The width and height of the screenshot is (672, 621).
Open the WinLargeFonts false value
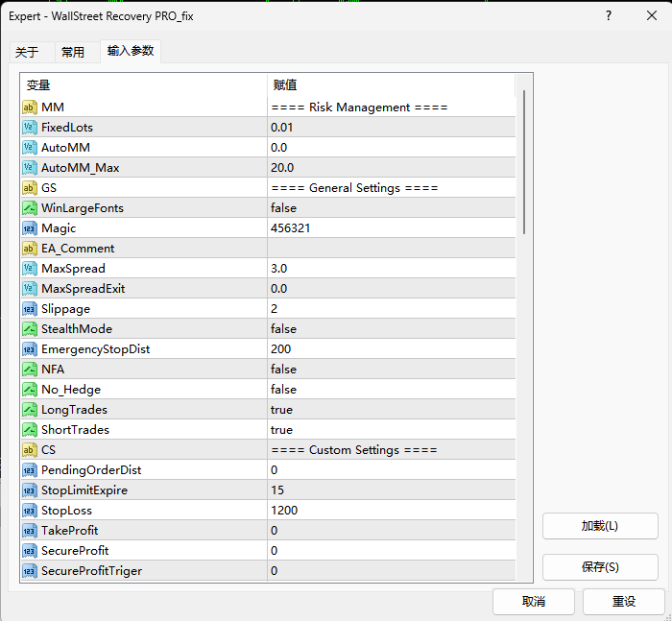pyautogui.click(x=392, y=208)
